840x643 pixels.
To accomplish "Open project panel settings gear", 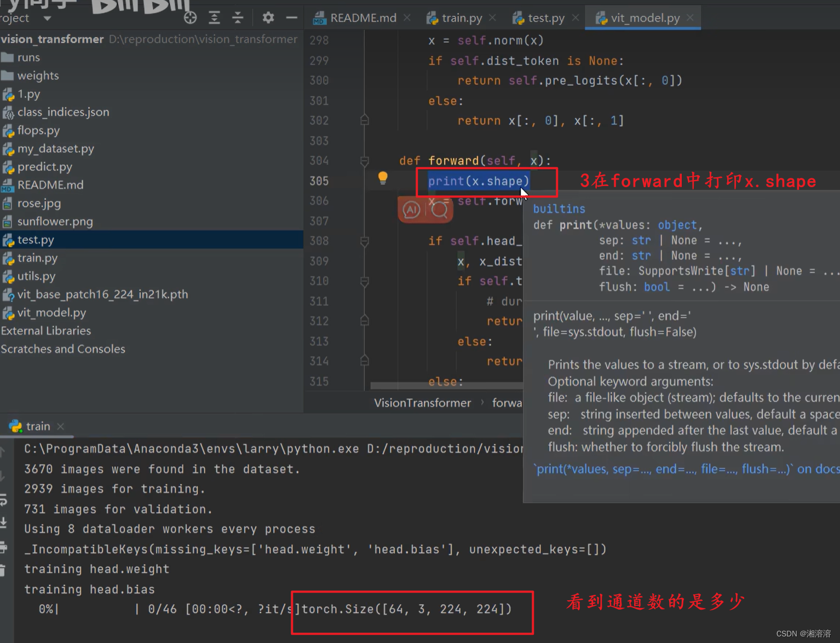I will coord(268,18).
